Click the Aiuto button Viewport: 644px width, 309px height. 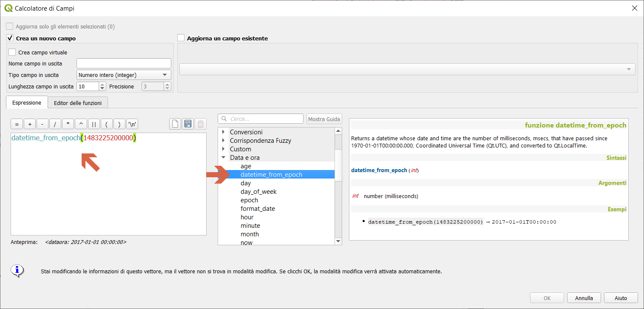click(x=621, y=298)
